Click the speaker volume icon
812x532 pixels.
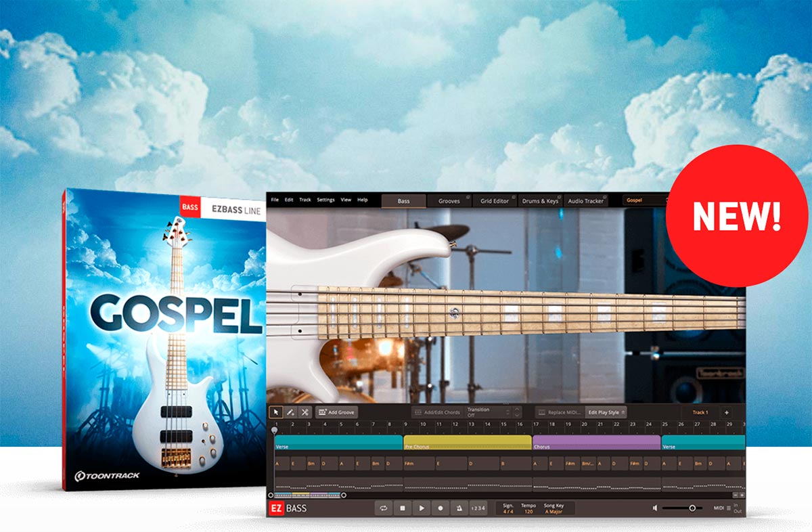click(x=655, y=508)
